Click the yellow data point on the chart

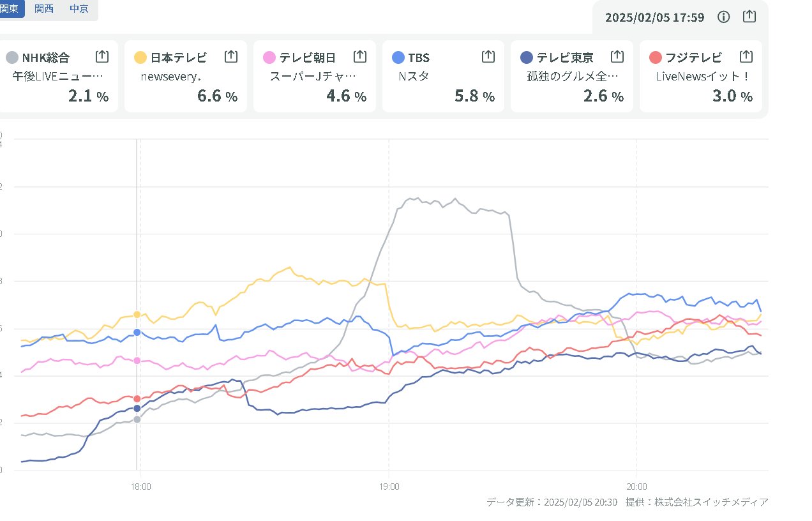[137, 314]
